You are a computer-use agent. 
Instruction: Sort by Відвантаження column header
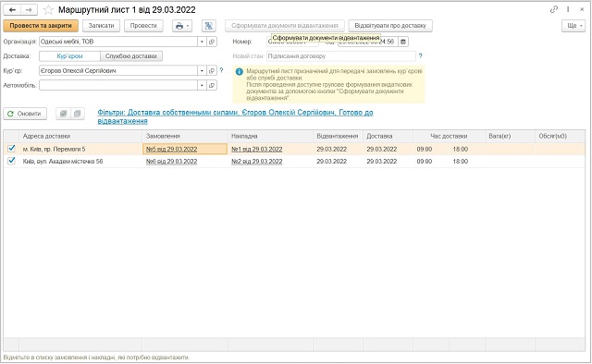(338, 136)
